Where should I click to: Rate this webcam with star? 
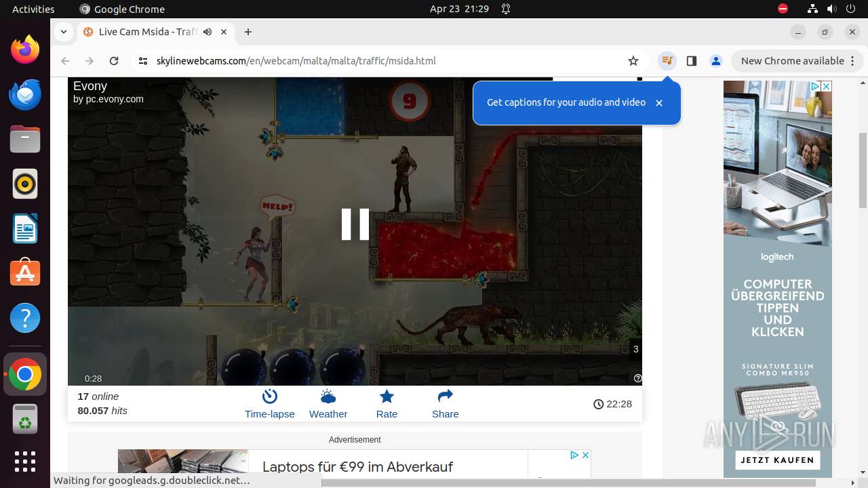pyautogui.click(x=387, y=404)
